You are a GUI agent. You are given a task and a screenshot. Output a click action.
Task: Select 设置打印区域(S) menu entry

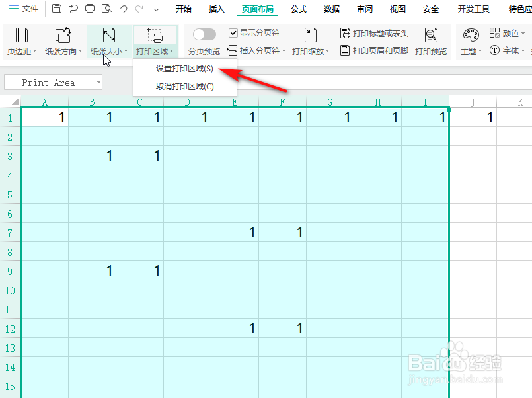pyautogui.click(x=184, y=69)
